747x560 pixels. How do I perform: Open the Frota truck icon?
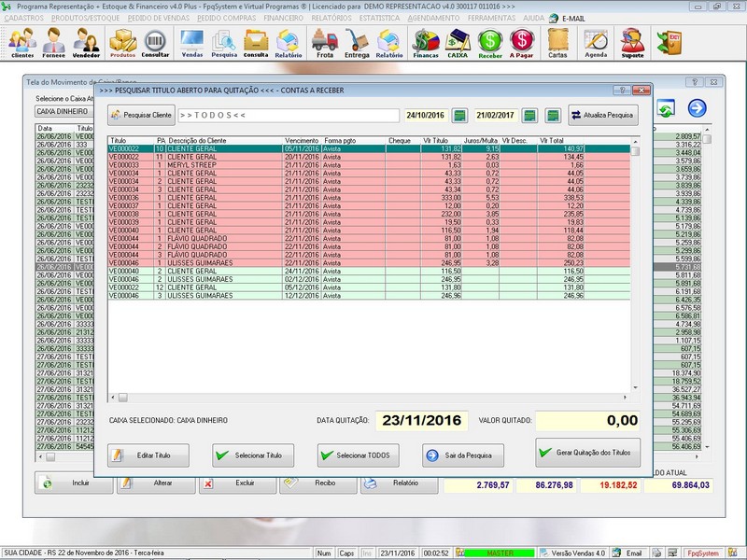click(325, 42)
